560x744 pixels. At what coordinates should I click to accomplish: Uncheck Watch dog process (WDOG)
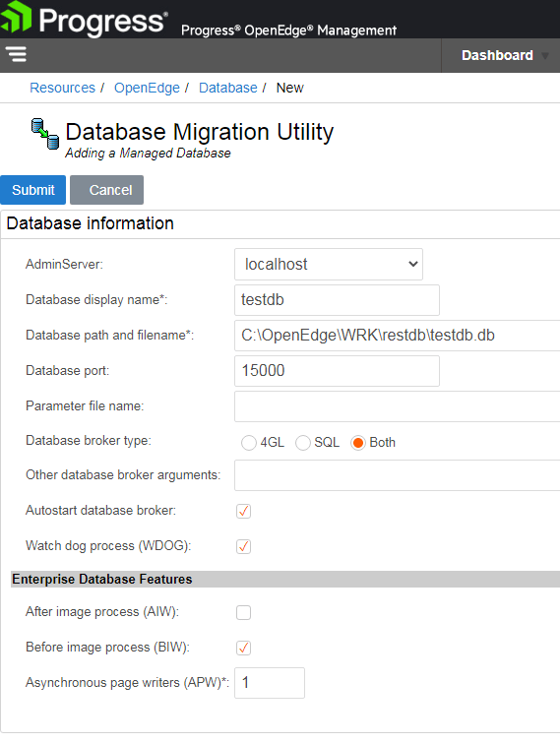243,546
